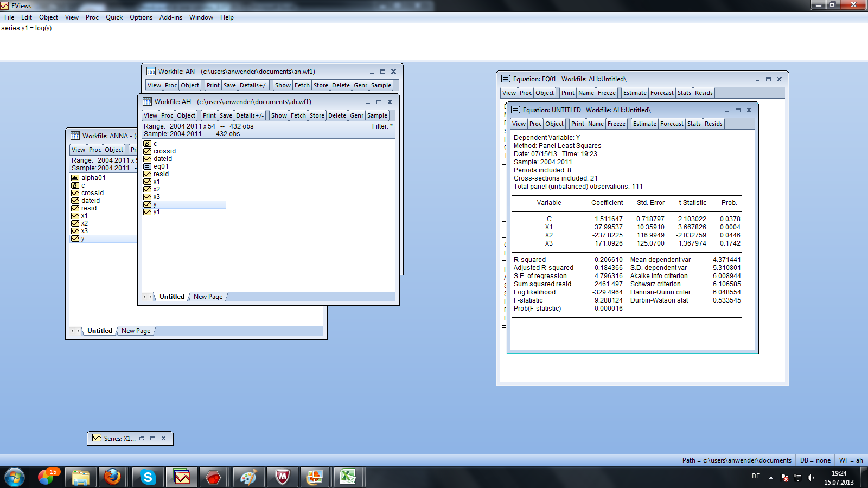Viewport: 868px width, 488px height.
Task: Click Show in the Workfile AH toolbar
Action: [279, 115]
